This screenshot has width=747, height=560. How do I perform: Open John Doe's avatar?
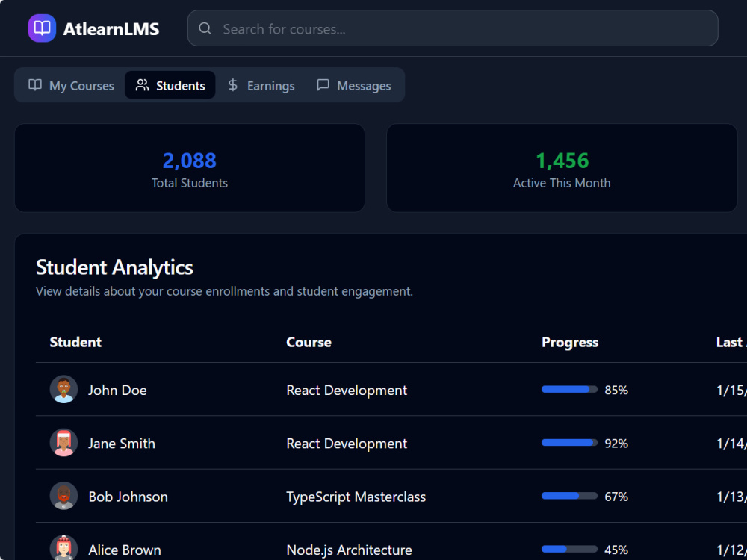pyautogui.click(x=63, y=390)
